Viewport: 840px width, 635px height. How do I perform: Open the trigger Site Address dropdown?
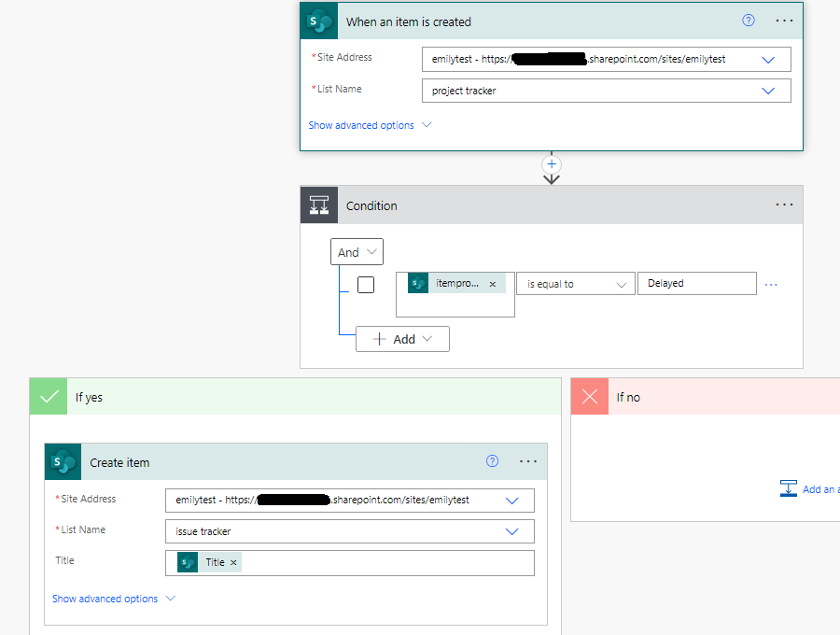[x=768, y=60]
